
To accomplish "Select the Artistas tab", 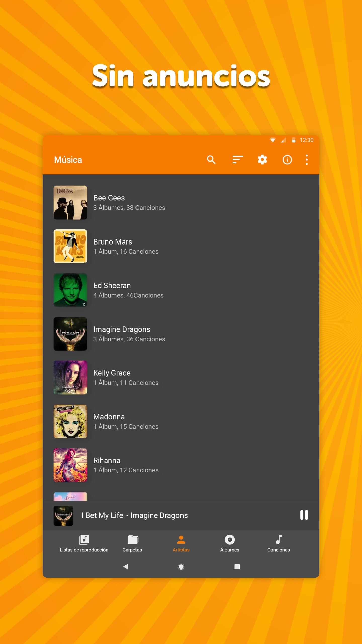I will (181, 543).
